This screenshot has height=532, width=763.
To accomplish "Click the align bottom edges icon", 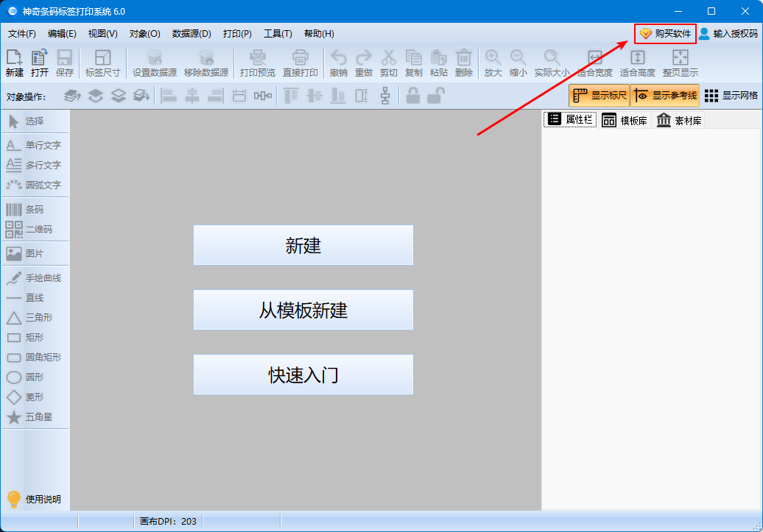I will click(x=338, y=96).
